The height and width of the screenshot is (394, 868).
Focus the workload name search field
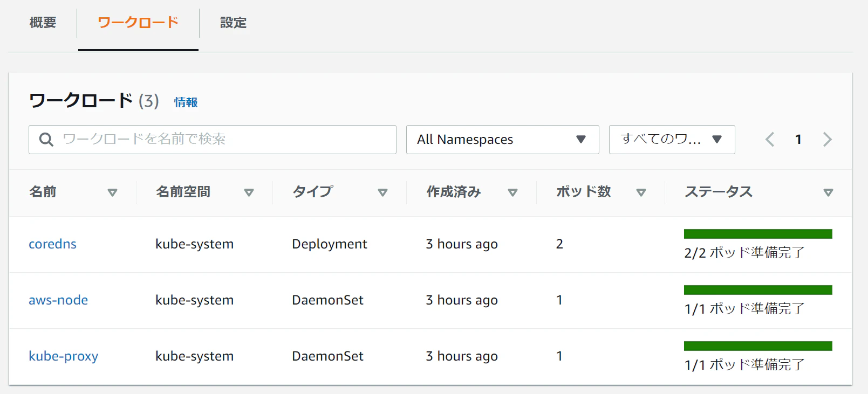tap(227, 140)
